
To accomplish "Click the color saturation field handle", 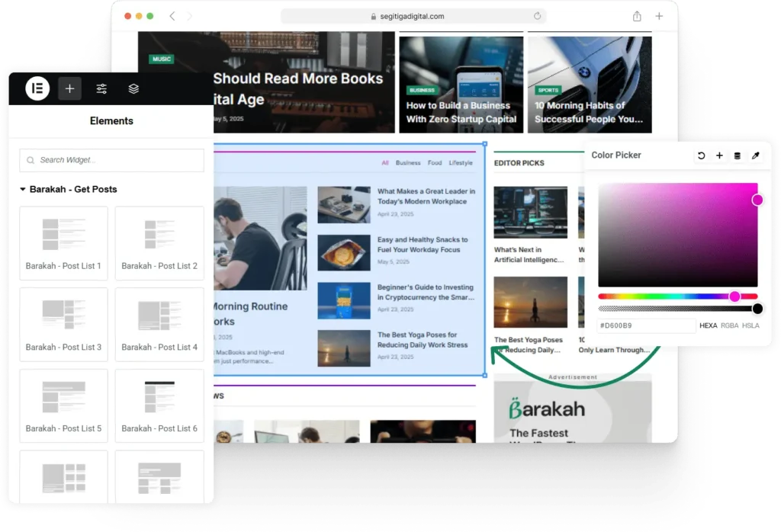I will (x=757, y=200).
